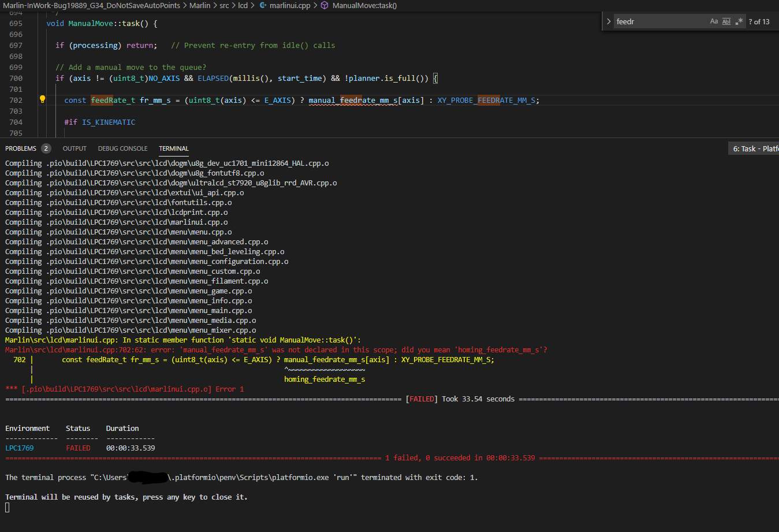Click terminal line compiling 'menu_media.cpp.o'
Image resolution: width=779 pixels, height=532 pixels.
click(131, 320)
